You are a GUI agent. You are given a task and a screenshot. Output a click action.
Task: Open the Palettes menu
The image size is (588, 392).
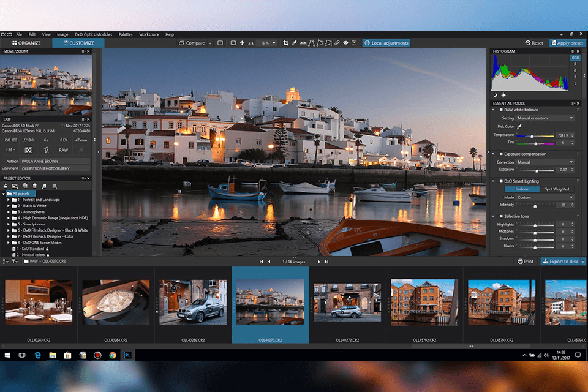[x=126, y=34]
